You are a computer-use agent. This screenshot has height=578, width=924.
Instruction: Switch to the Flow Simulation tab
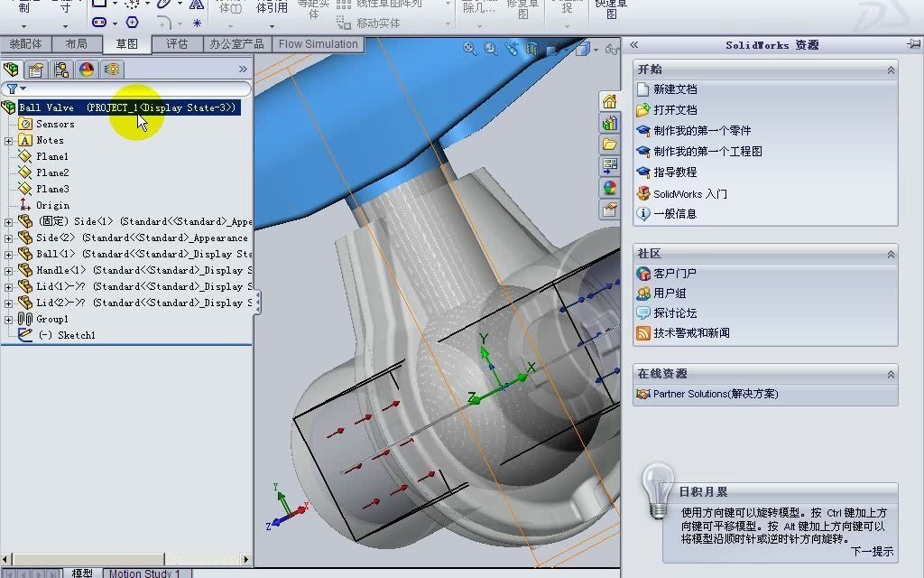317,43
